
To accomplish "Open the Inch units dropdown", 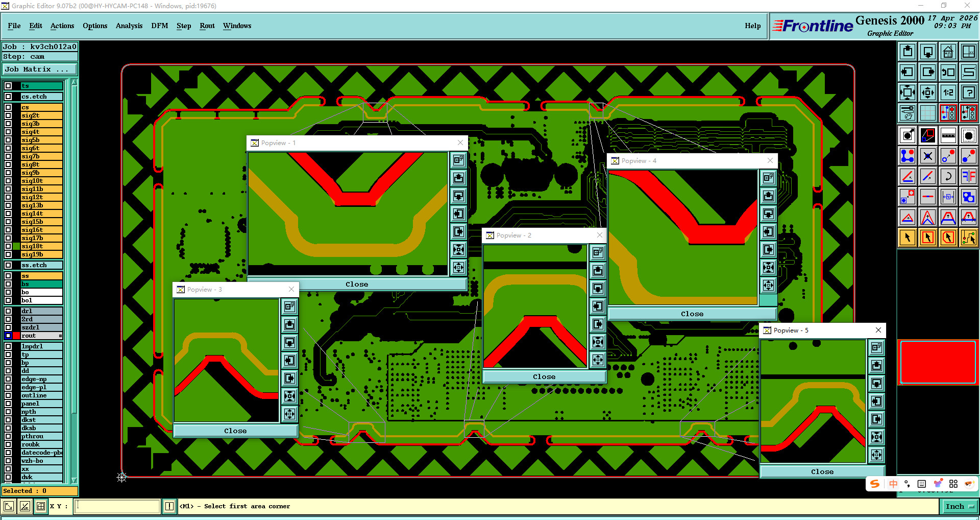I will (960, 506).
